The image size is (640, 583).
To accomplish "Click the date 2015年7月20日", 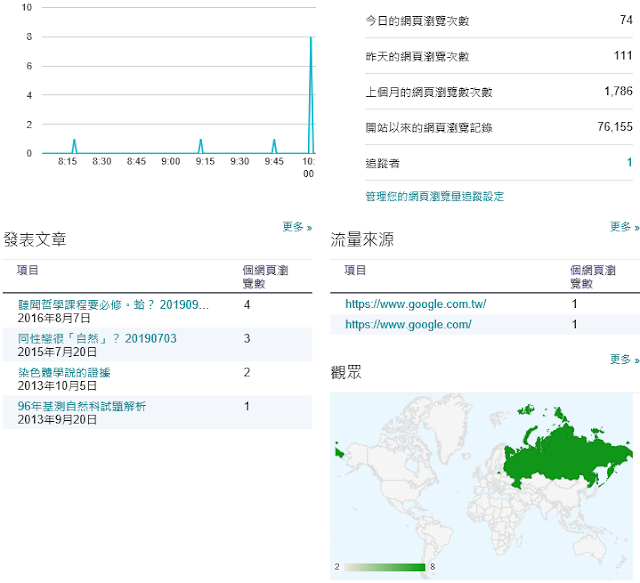I will pyautogui.click(x=57, y=352).
